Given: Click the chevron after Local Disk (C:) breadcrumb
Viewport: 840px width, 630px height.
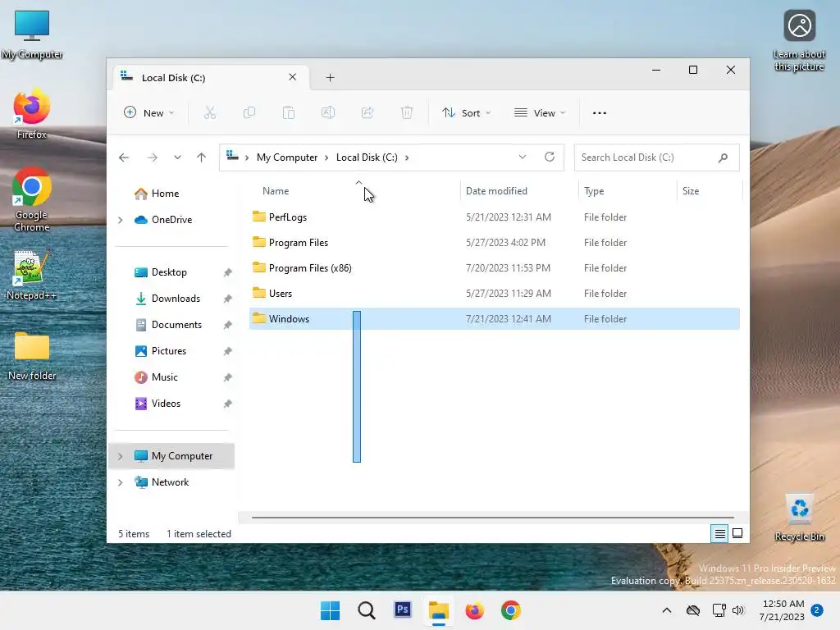Looking at the screenshot, I should [x=407, y=157].
